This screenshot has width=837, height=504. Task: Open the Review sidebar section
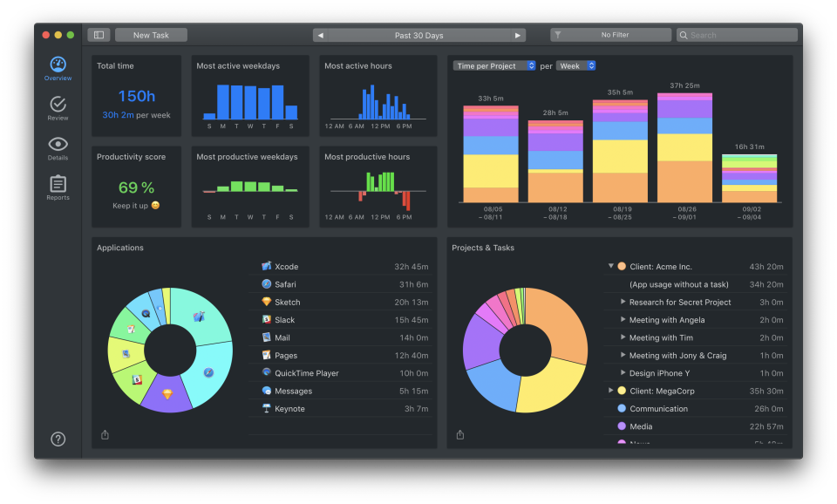coord(58,108)
